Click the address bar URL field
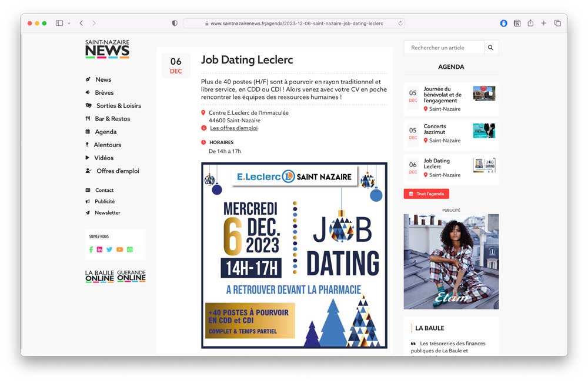Viewport: 588px width, 383px height. tap(294, 24)
